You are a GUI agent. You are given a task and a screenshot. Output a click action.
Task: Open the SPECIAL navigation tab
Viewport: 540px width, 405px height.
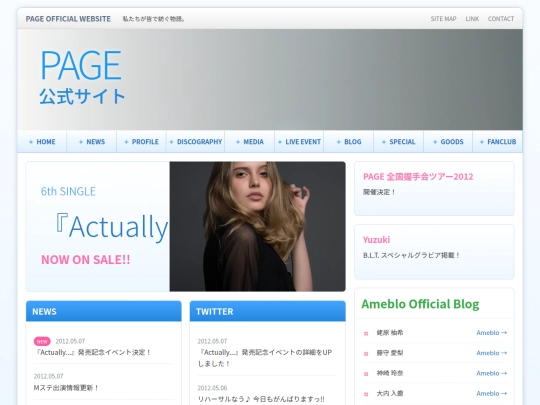point(398,142)
